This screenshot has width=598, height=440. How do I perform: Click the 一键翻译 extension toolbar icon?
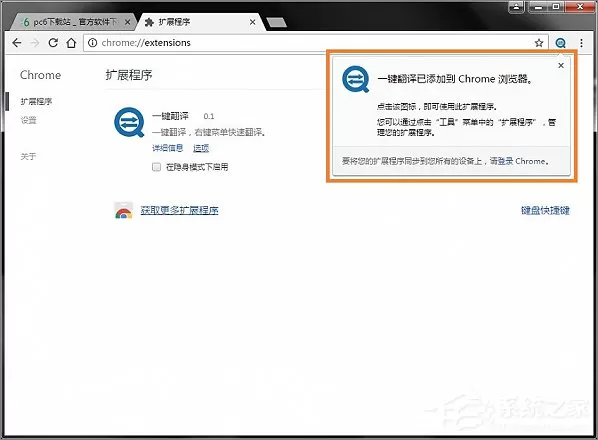[x=560, y=43]
